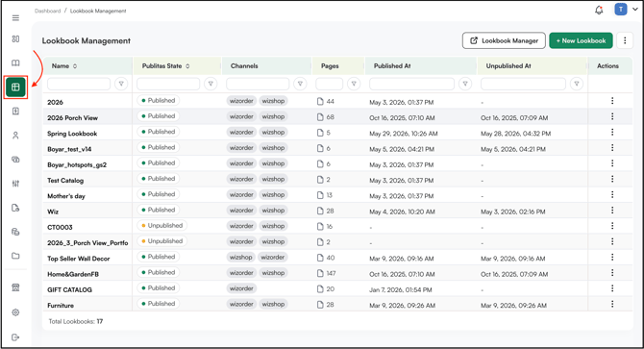
Task: Focus the Channels filter input
Action: click(x=258, y=84)
